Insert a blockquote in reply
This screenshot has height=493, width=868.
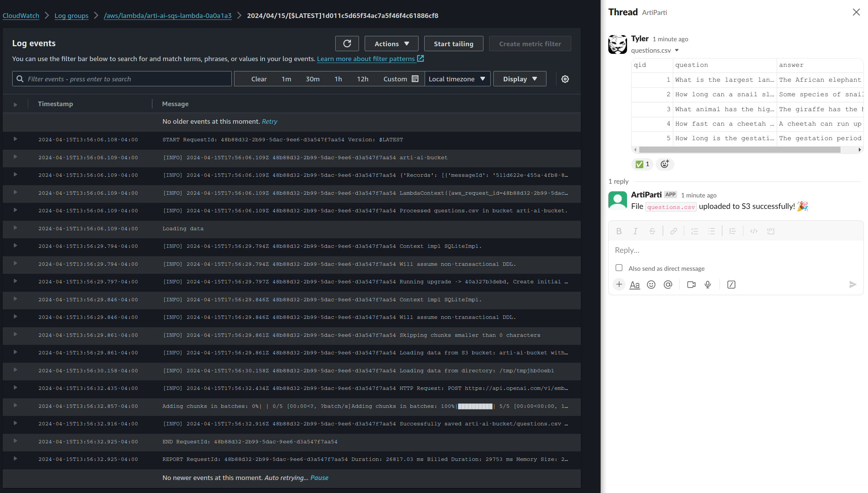click(x=732, y=231)
